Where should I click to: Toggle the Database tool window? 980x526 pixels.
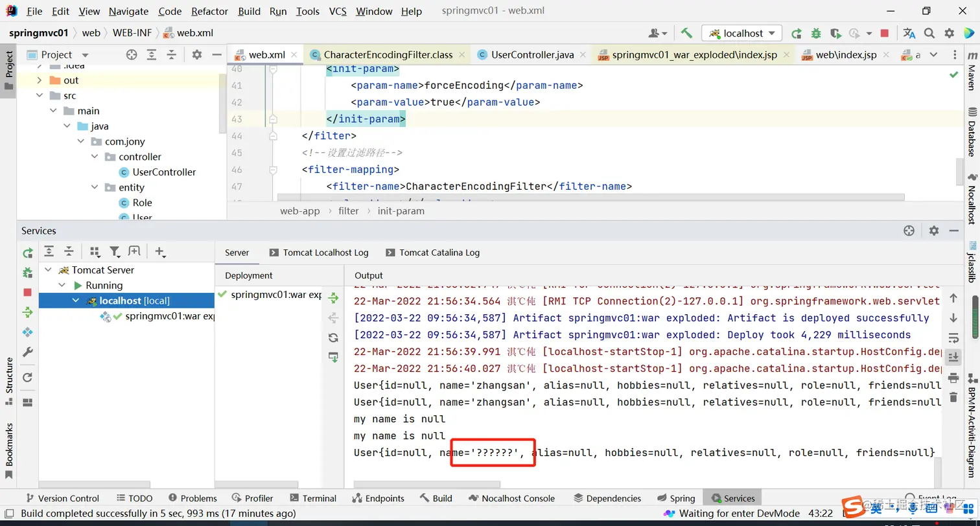(972, 132)
